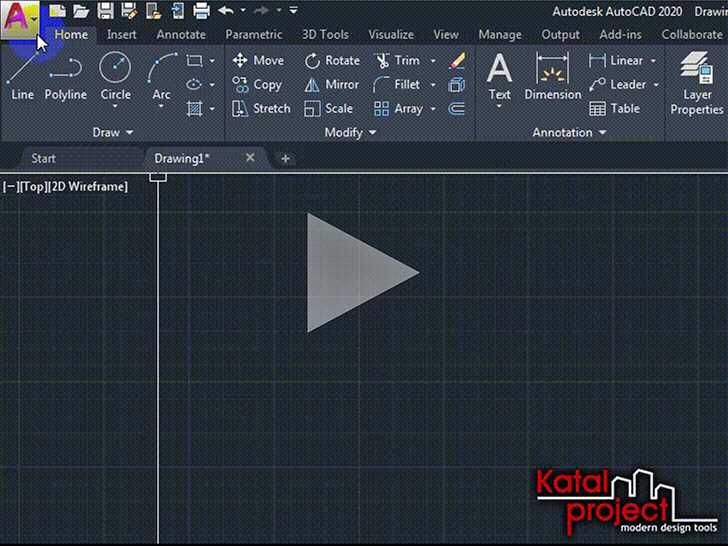Switch to the Insert ribbon tab

pyautogui.click(x=122, y=35)
